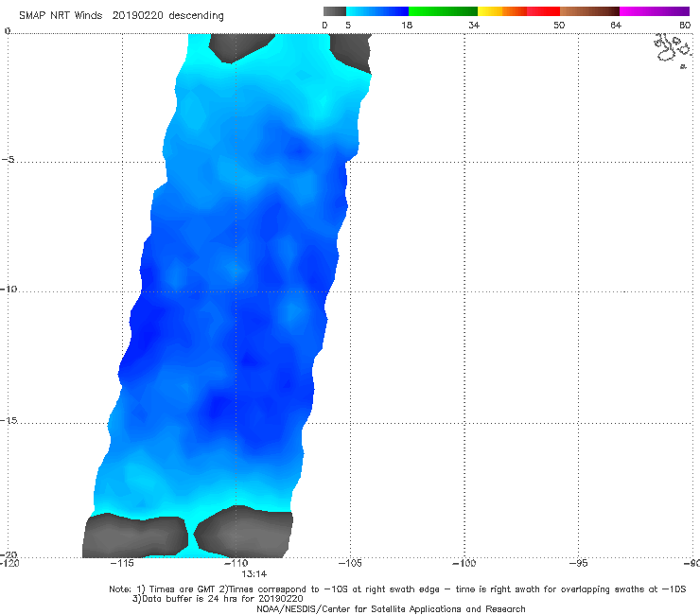Click the note line about Times are GMT
This screenshot has height=615, width=700.
point(397,589)
